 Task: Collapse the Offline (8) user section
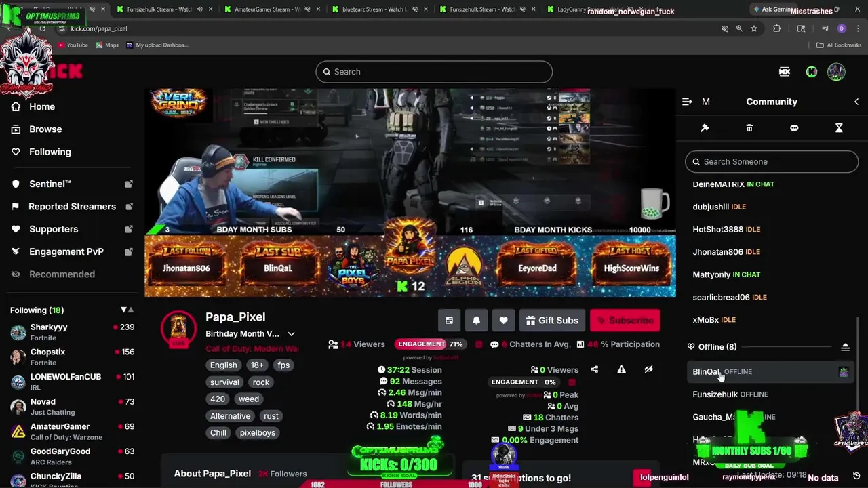pyautogui.click(x=845, y=347)
